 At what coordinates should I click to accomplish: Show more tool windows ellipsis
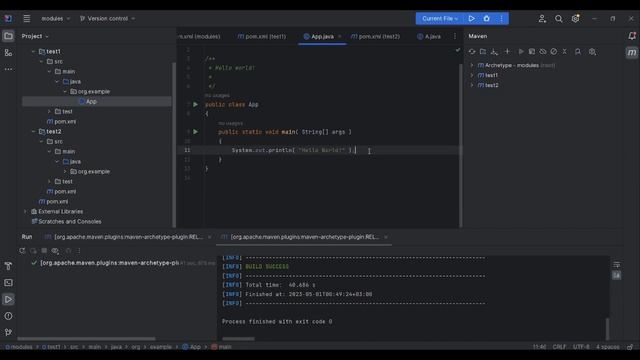[8, 69]
